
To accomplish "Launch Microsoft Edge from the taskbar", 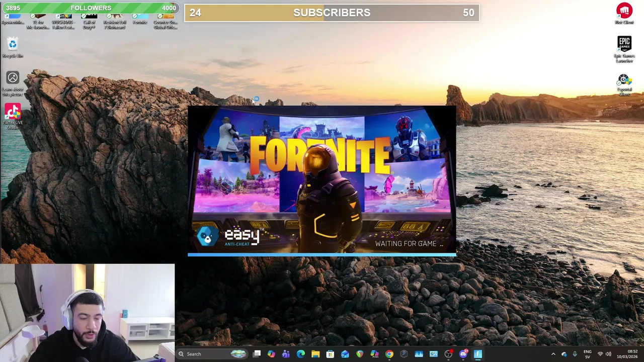I will click(x=301, y=354).
